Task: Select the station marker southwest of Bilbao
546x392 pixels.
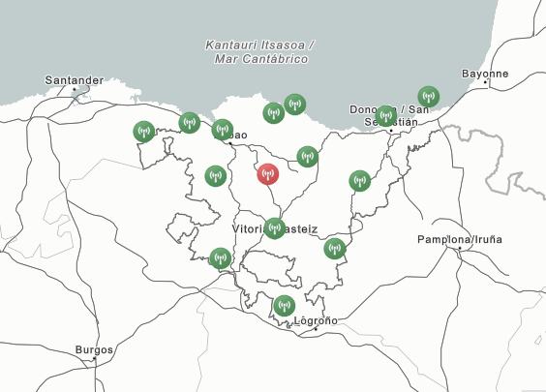Action: [x=216, y=176]
